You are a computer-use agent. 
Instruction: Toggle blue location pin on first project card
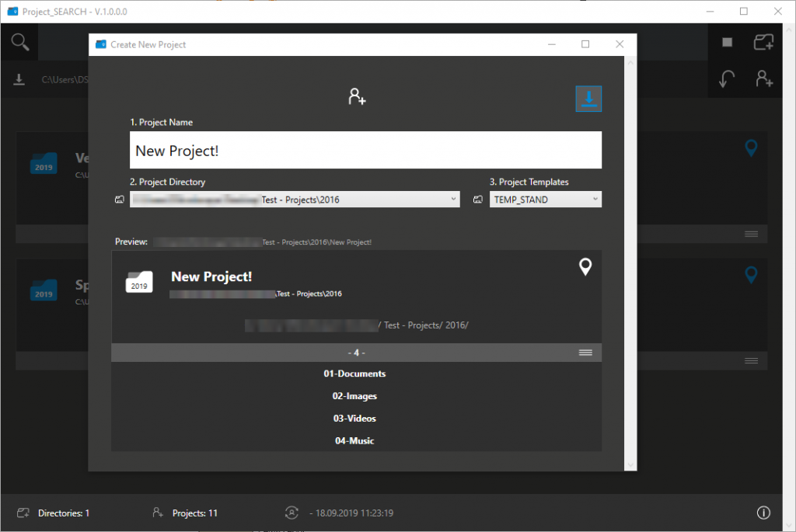pos(751,148)
